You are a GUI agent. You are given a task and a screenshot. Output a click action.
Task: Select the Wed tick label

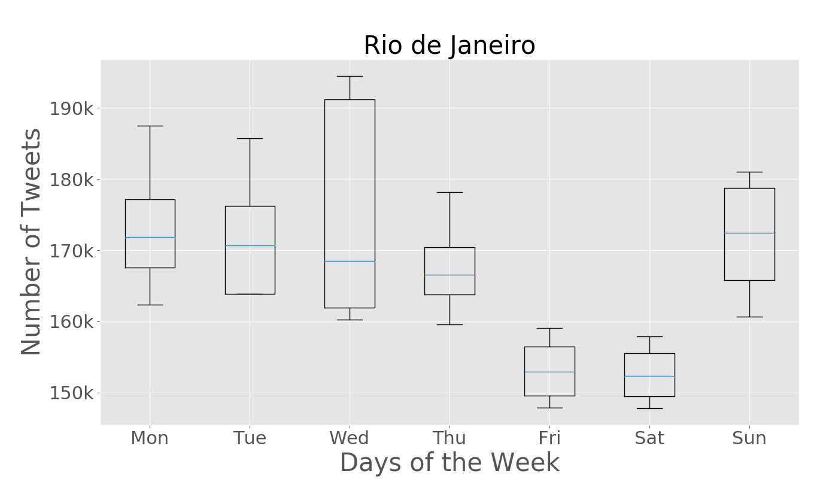[349, 438]
